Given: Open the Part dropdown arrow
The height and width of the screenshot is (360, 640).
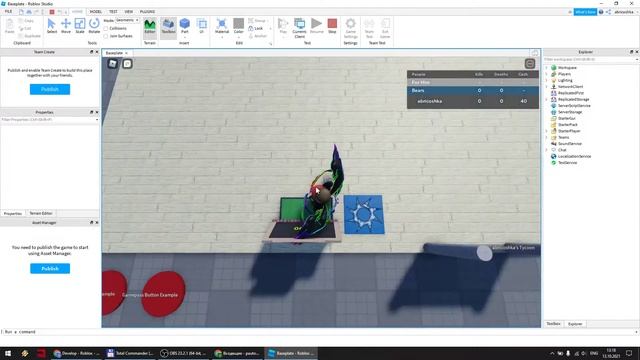Looking at the screenshot, I should [184, 37].
